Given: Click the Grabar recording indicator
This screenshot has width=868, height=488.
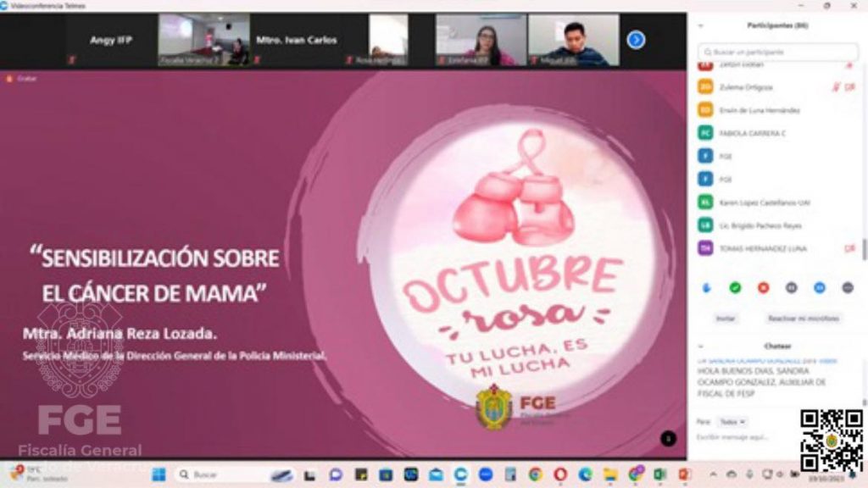Looking at the screenshot, I should (x=21, y=79).
